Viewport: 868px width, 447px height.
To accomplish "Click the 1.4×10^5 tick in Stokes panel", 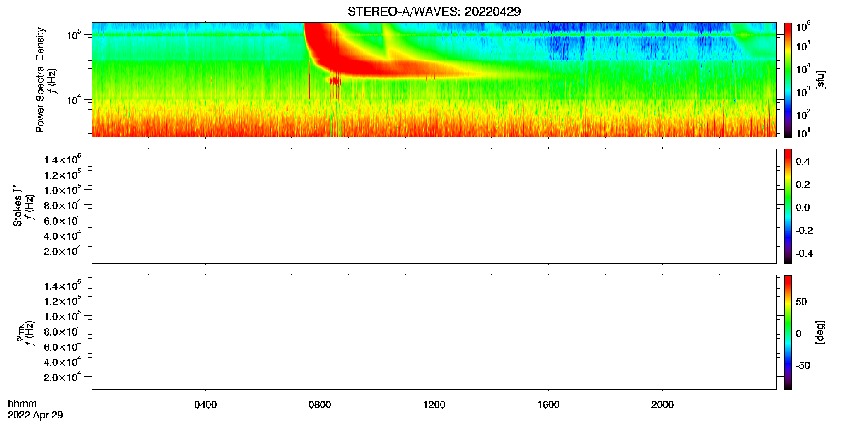I will pos(63,159).
